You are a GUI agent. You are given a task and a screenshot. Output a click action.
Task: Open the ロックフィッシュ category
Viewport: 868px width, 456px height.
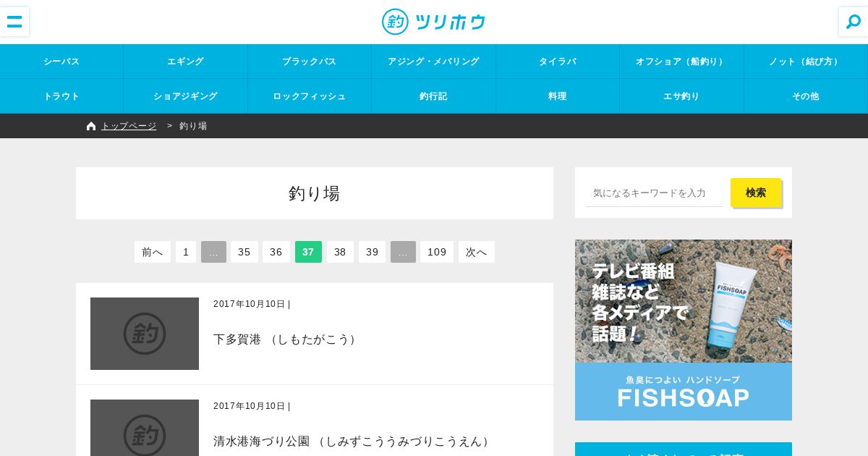coord(310,96)
